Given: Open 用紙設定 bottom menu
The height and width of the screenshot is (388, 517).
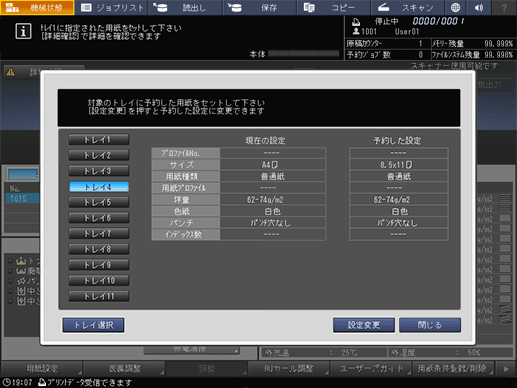Looking at the screenshot, I should (x=42, y=368).
